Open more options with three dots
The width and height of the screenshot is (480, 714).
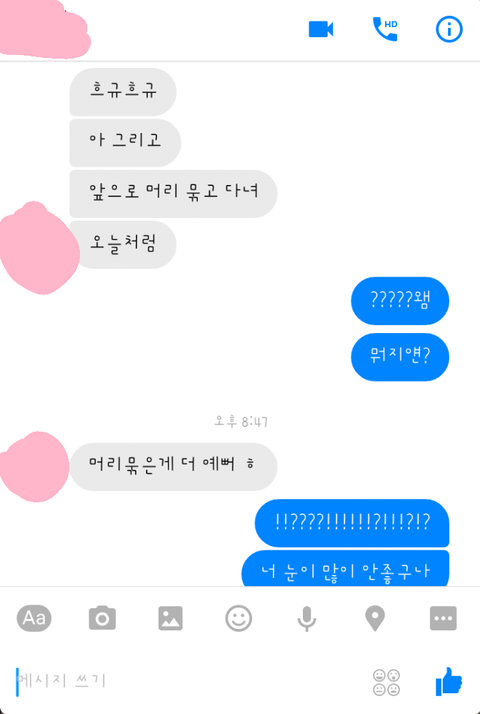[x=443, y=618]
